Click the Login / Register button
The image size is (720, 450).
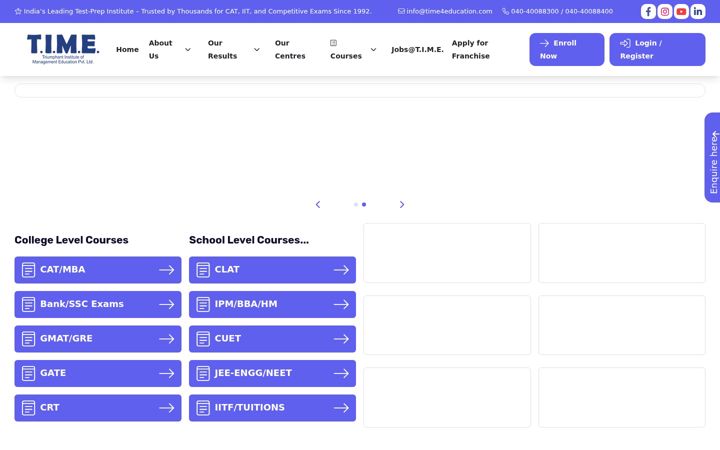657,49
